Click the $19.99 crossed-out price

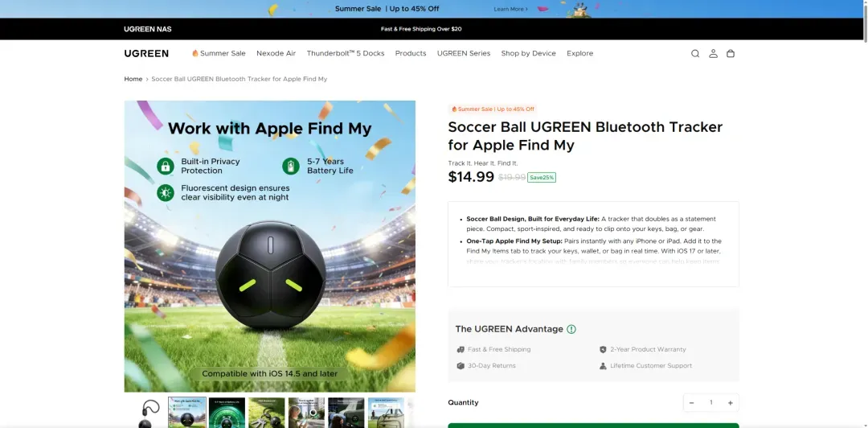click(x=512, y=178)
